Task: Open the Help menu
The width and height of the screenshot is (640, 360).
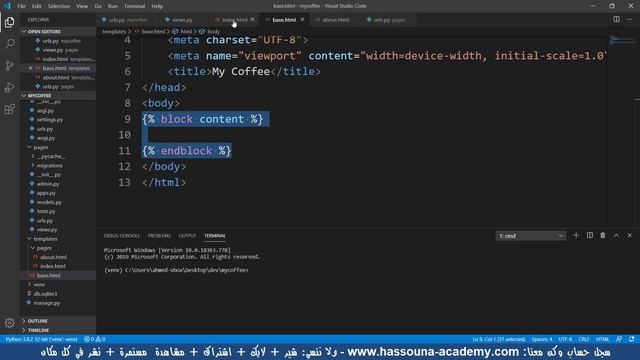Action: (157, 6)
